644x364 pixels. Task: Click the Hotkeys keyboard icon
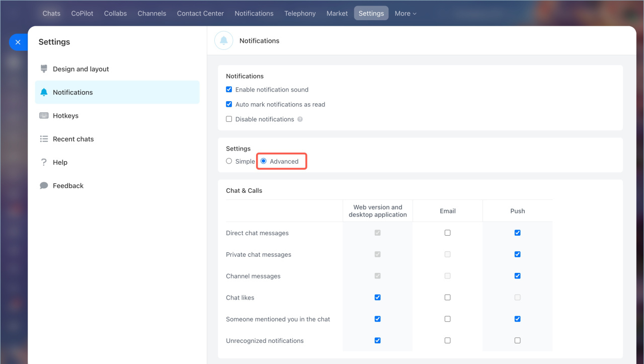(x=44, y=116)
